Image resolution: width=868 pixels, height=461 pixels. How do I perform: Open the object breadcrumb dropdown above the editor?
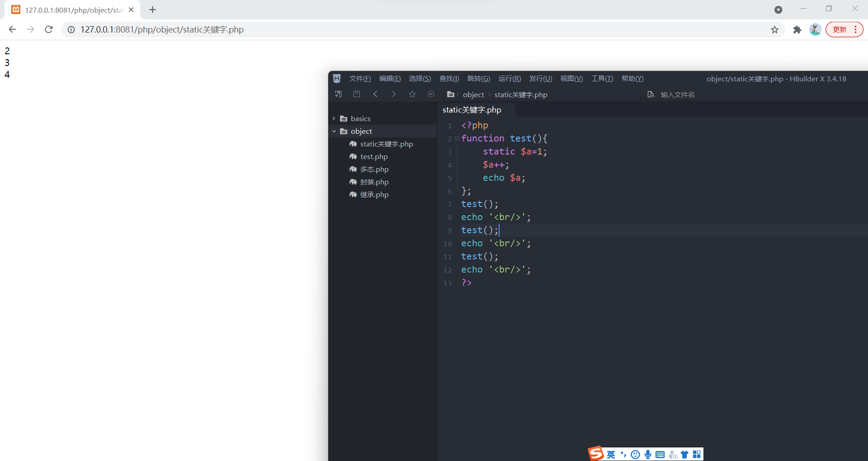click(x=473, y=94)
